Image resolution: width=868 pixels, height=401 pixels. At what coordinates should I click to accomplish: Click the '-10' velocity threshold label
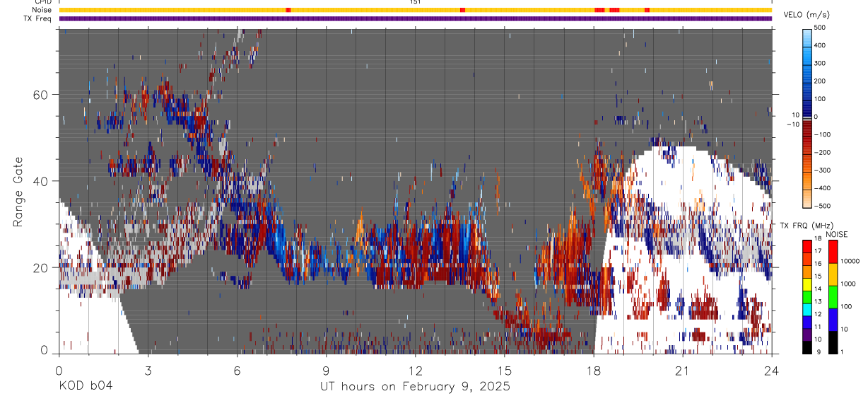coord(792,124)
